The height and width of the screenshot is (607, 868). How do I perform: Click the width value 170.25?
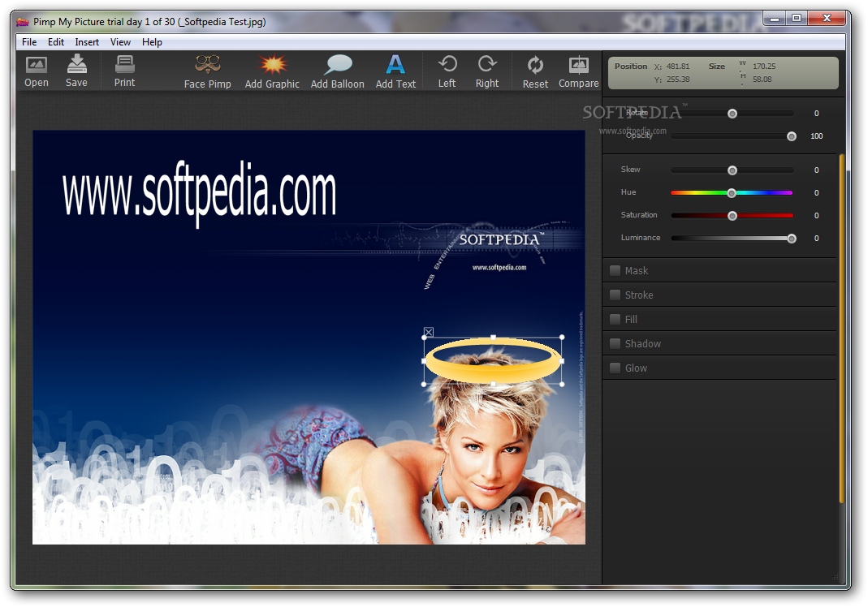764,66
